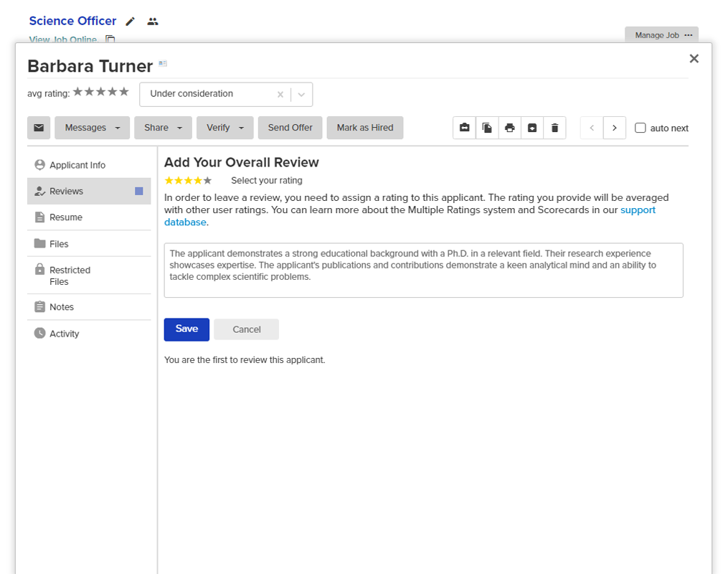Click the contact card icon beside Barbara Turner
728x574 pixels.
pos(163,64)
